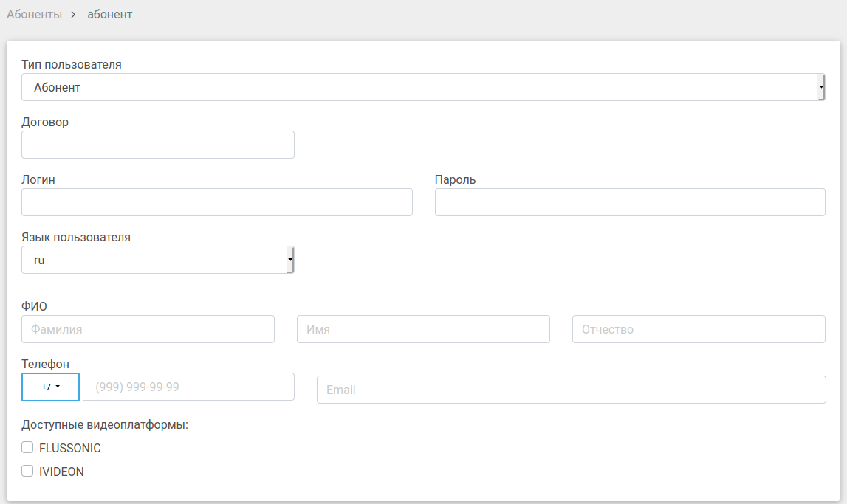Screen dimensions: 847x504
Task: Click the arrow on the ru select
Action: tap(290, 260)
